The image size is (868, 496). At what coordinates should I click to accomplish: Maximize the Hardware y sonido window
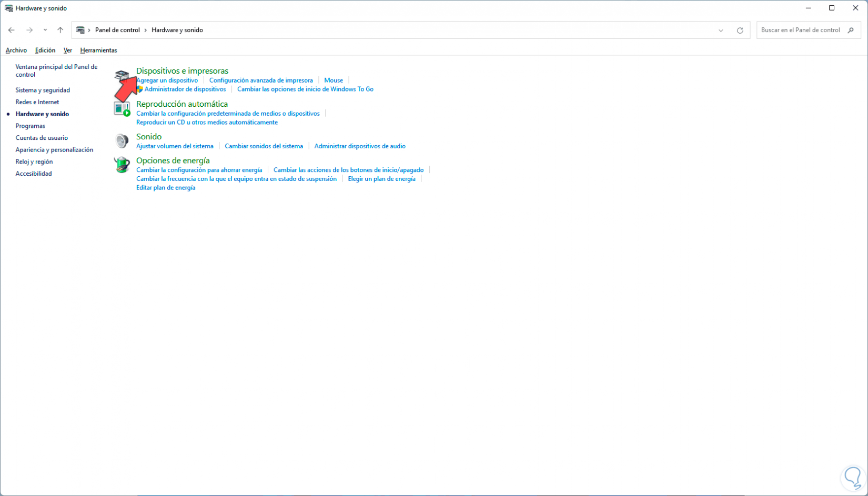[832, 8]
